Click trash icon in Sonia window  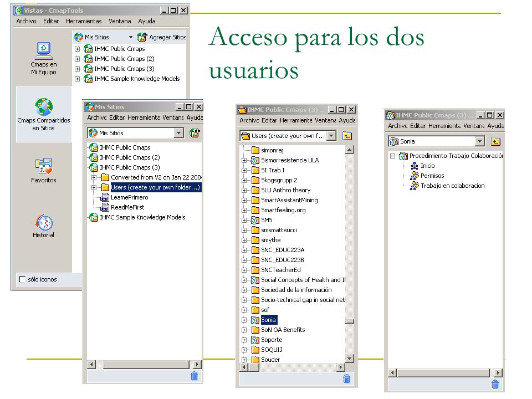495,383
